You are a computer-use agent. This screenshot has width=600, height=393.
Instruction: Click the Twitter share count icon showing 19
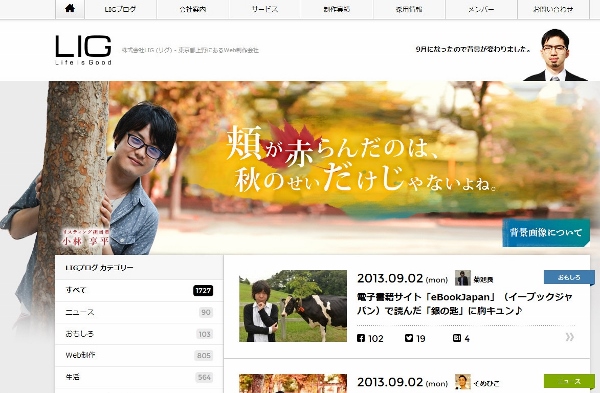409,338
